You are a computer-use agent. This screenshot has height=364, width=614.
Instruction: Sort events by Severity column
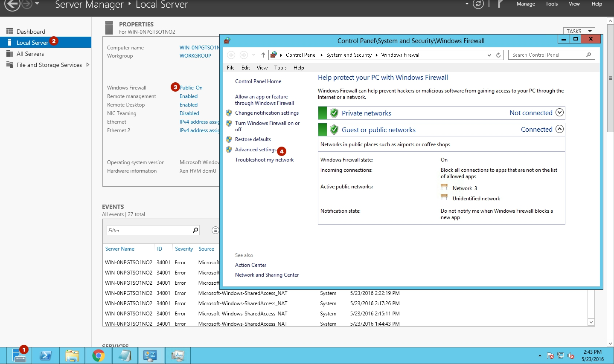click(184, 249)
